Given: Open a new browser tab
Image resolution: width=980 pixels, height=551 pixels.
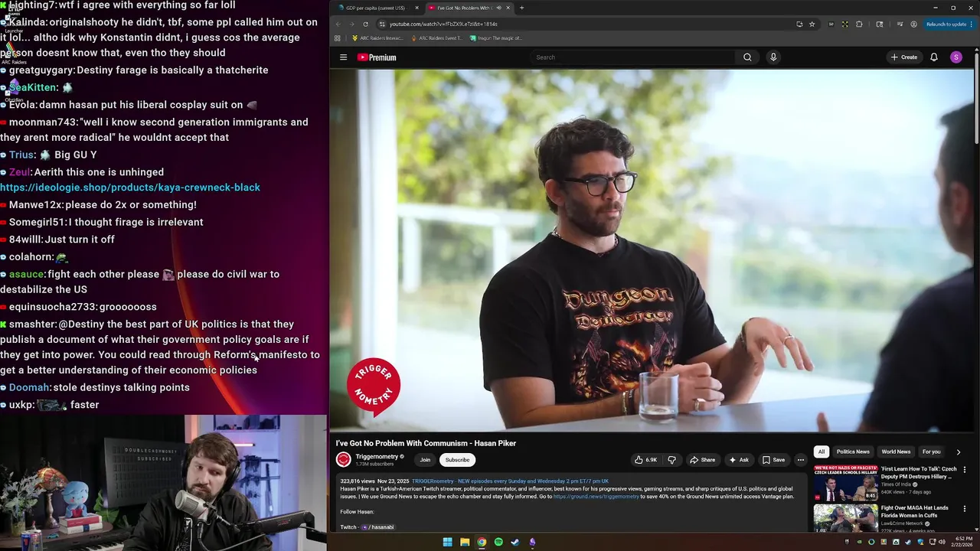Looking at the screenshot, I should pos(521,8).
